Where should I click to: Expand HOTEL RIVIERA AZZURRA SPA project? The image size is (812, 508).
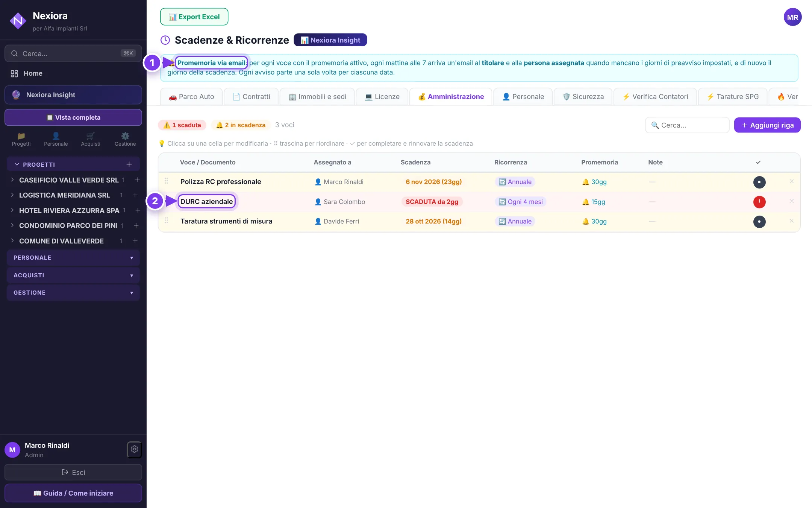point(12,210)
